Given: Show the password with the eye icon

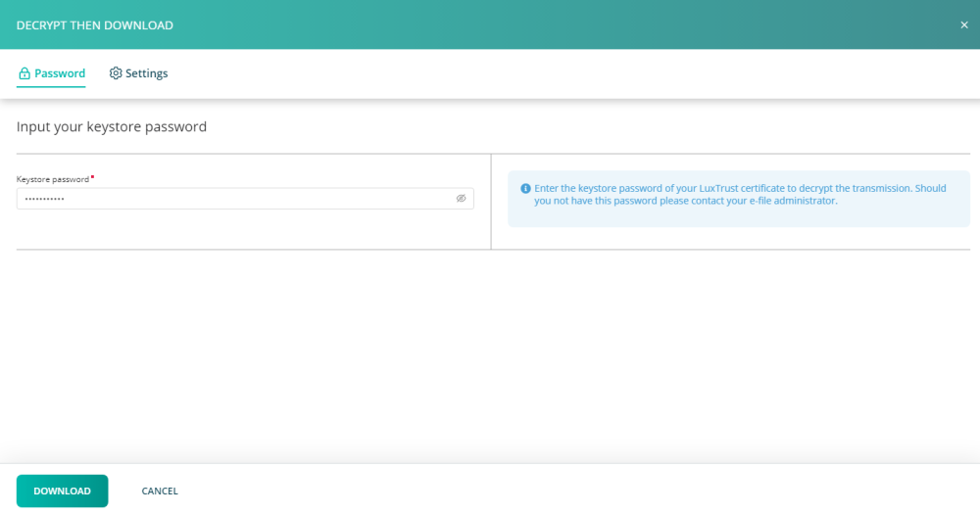Looking at the screenshot, I should click(x=461, y=199).
